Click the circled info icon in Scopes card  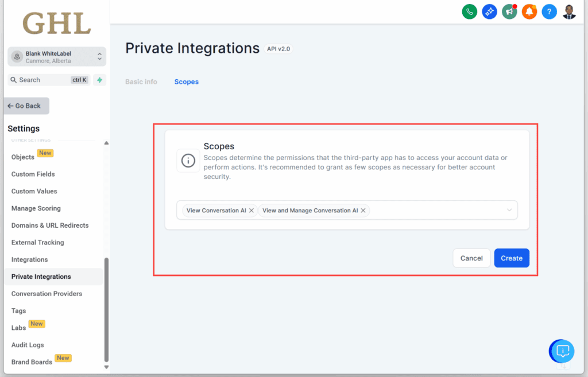[x=188, y=161]
